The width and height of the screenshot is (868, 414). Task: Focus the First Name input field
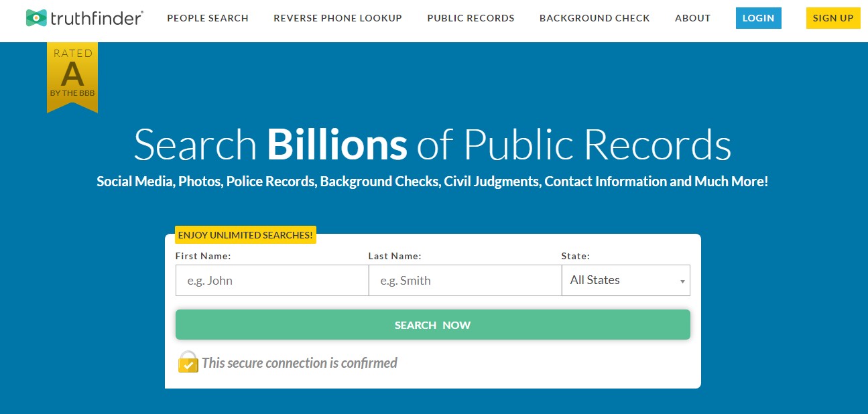pos(272,280)
